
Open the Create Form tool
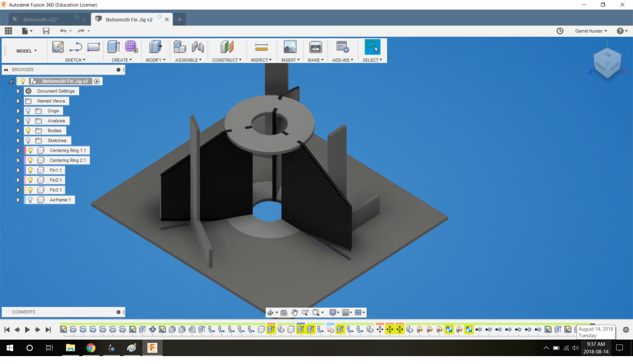(x=131, y=47)
